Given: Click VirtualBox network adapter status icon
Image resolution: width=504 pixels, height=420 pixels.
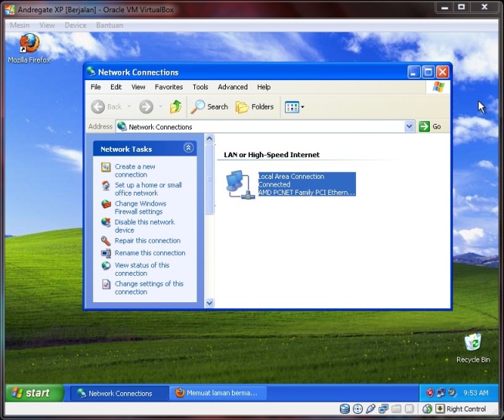Looking at the screenshot, I should click(383, 408).
